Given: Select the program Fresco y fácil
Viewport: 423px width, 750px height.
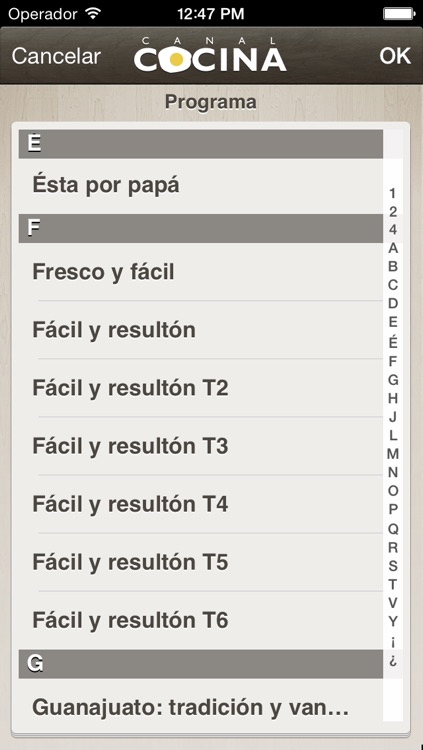Looking at the screenshot, I should tap(200, 272).
